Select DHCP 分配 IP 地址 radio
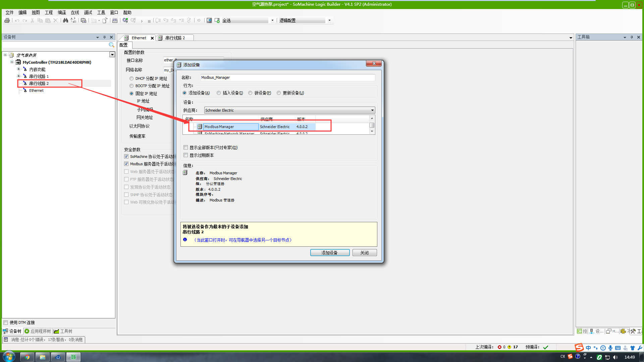 [x=131, y=78]
